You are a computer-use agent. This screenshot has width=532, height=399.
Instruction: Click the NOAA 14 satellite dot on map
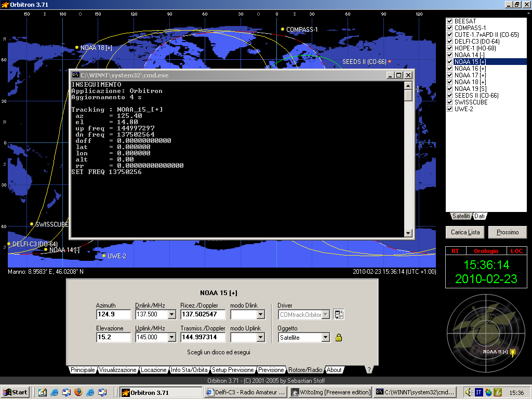[x=46, y=249]
